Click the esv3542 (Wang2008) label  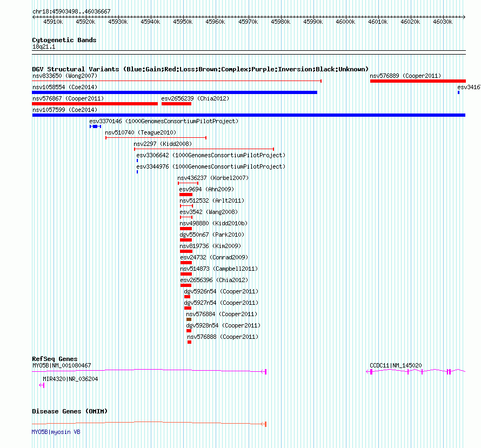click(209, 212)
